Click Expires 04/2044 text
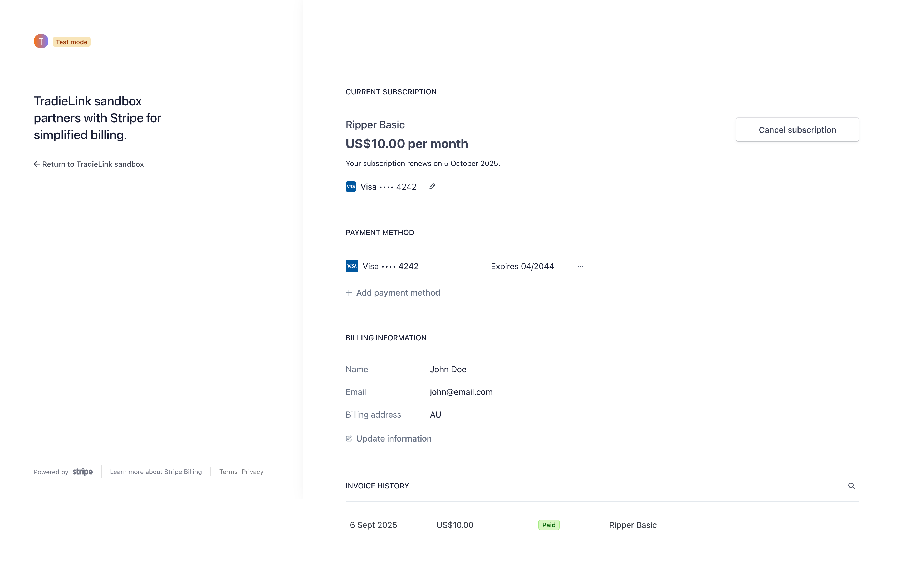The width and height of the screenshot is (901, 588). [522, 267]
